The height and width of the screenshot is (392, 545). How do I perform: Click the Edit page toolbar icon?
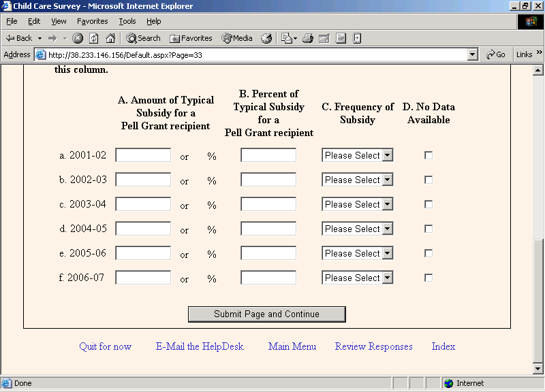coord(324,38)
